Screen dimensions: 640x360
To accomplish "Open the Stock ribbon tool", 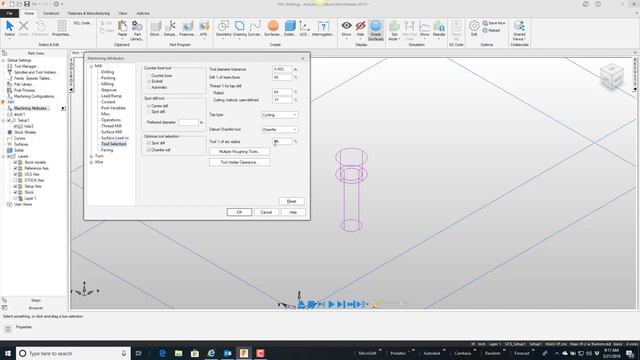I will point(155,29).
